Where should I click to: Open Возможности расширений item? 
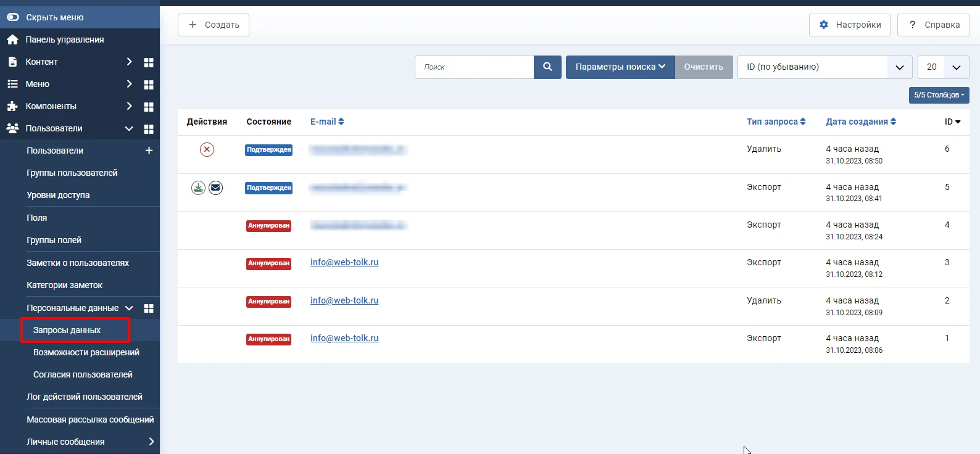86,352
